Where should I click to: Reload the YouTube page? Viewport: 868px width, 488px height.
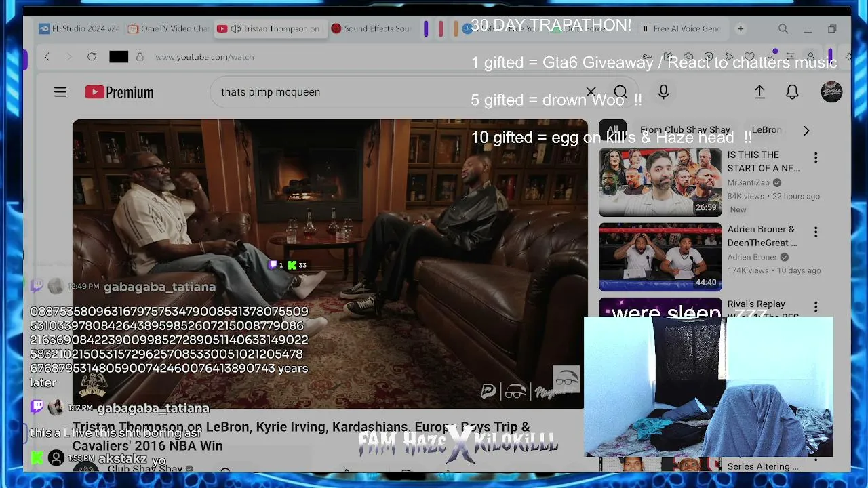(x=92, y=57)
